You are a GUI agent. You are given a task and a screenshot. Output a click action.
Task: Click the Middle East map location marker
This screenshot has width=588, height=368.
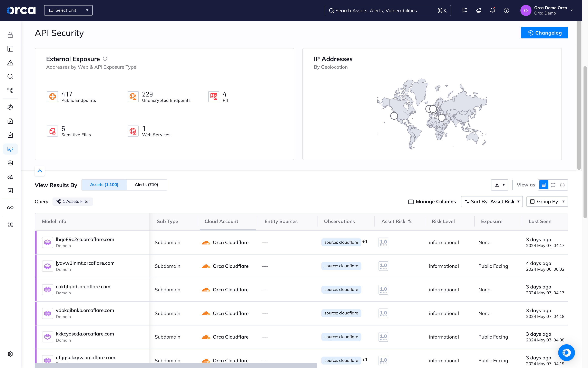pos(441,118)
